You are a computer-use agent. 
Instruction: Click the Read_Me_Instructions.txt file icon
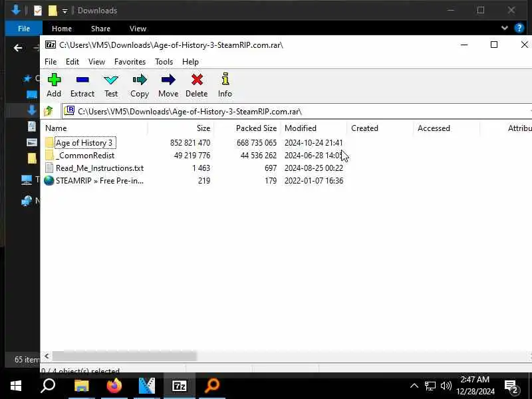pos(49,168)
